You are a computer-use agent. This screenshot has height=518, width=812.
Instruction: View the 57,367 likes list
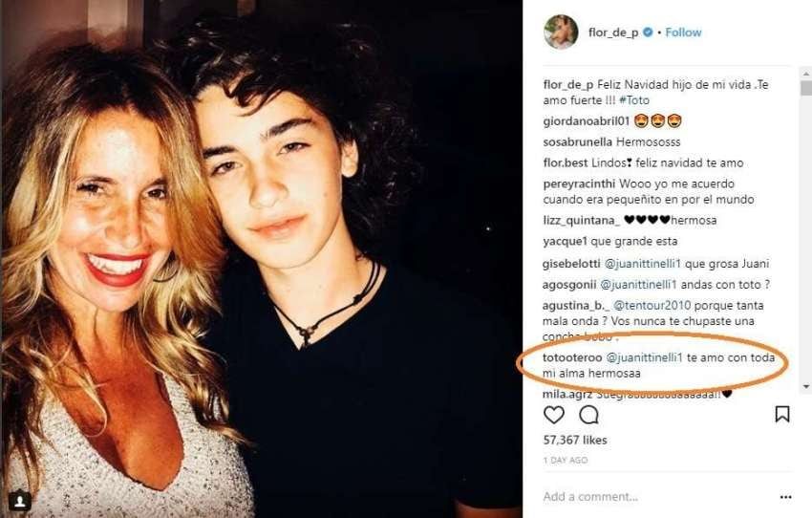coord(574,440)
